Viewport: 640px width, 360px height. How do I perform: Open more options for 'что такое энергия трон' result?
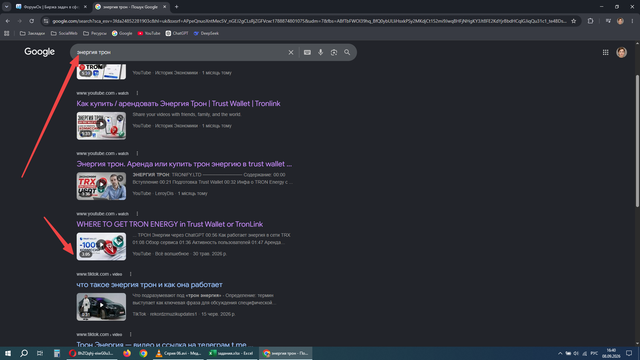coord(131,274)
